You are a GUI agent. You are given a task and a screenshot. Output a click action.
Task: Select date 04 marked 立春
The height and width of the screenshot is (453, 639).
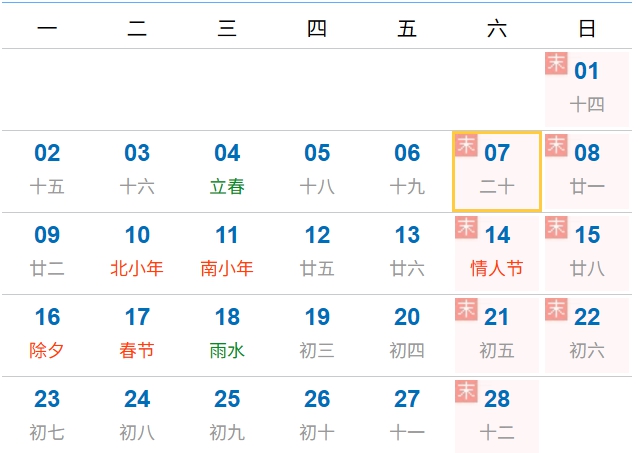click(227, 170)
